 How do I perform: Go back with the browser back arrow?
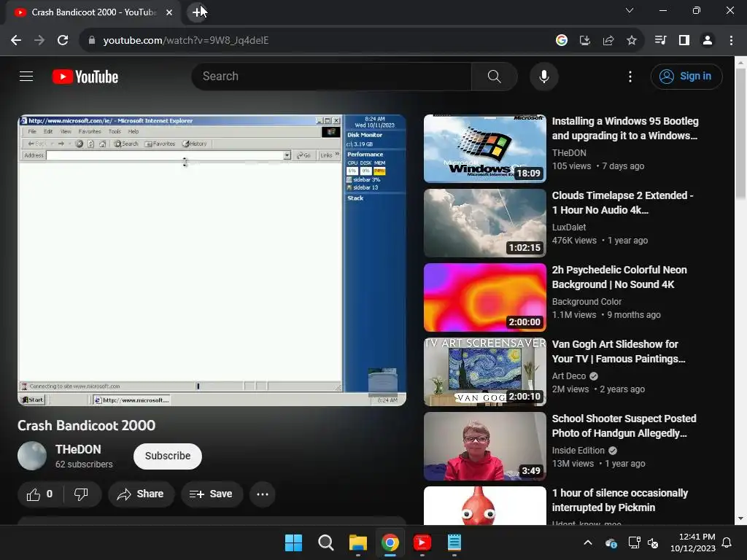coord(16,41)
